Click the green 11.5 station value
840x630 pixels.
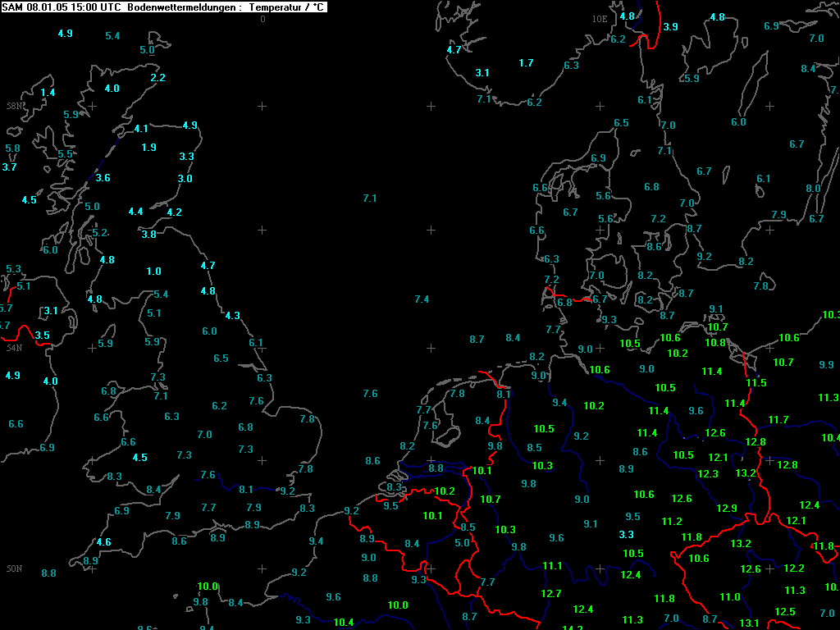(756, 382)
